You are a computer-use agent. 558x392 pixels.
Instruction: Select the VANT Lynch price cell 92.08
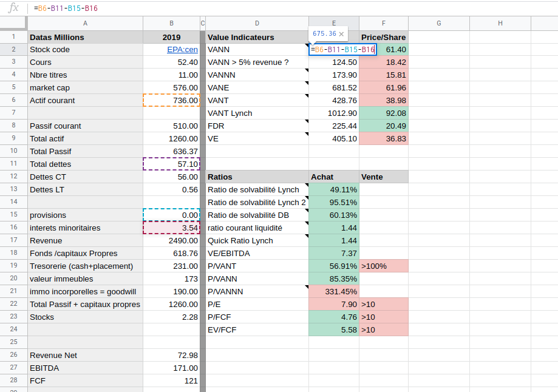tap(383, 113)
